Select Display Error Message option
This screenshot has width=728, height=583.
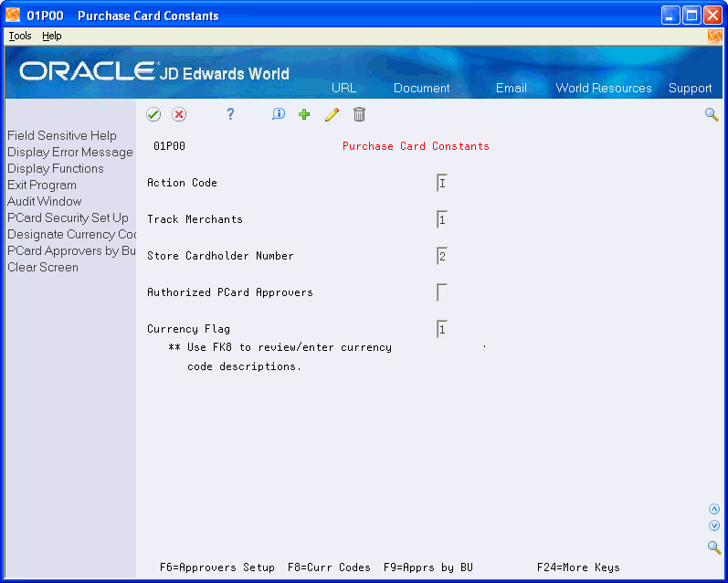click(70, 152)
